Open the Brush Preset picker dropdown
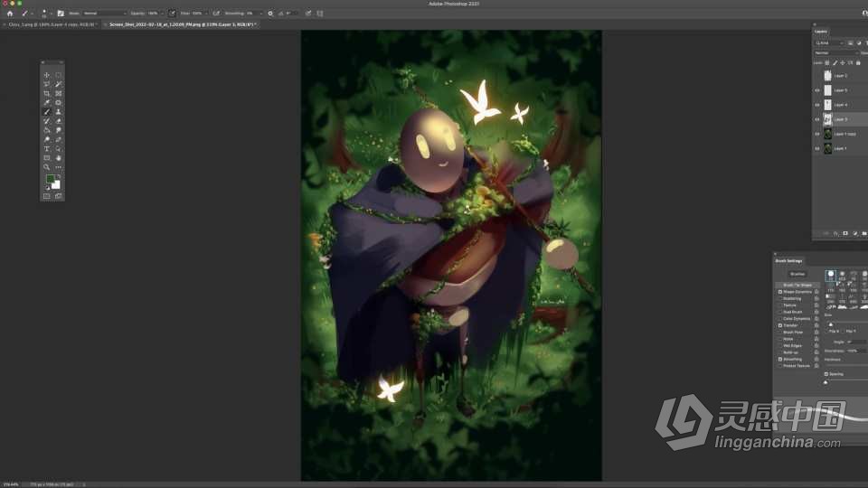This screenshot has height=488, width=868. pos(51,14)
